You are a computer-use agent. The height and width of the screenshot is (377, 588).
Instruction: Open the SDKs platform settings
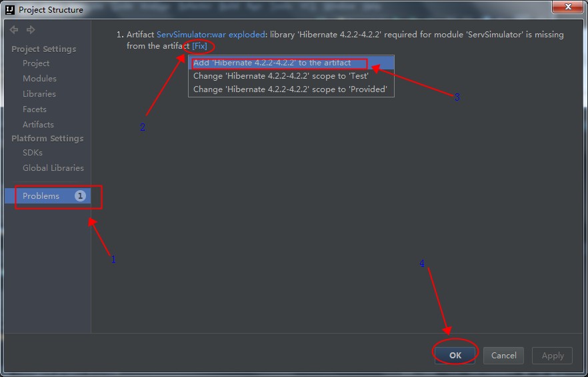[32, 152]
